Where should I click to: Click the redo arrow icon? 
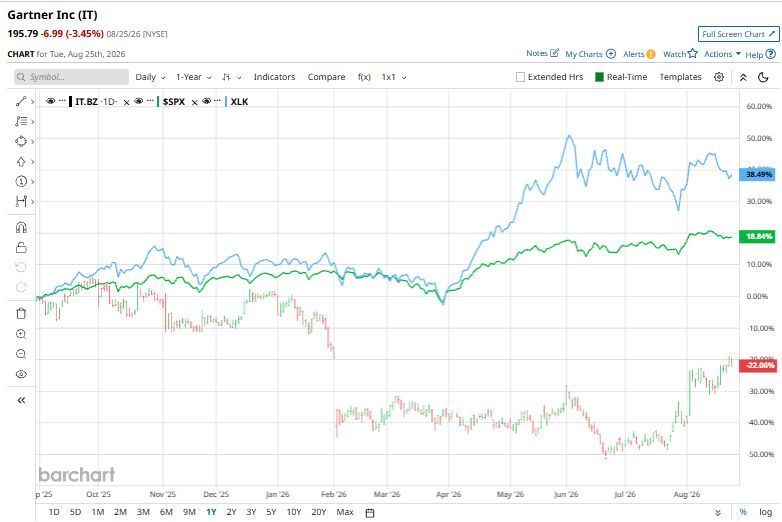pyautogui.click(x=20, y=287)
